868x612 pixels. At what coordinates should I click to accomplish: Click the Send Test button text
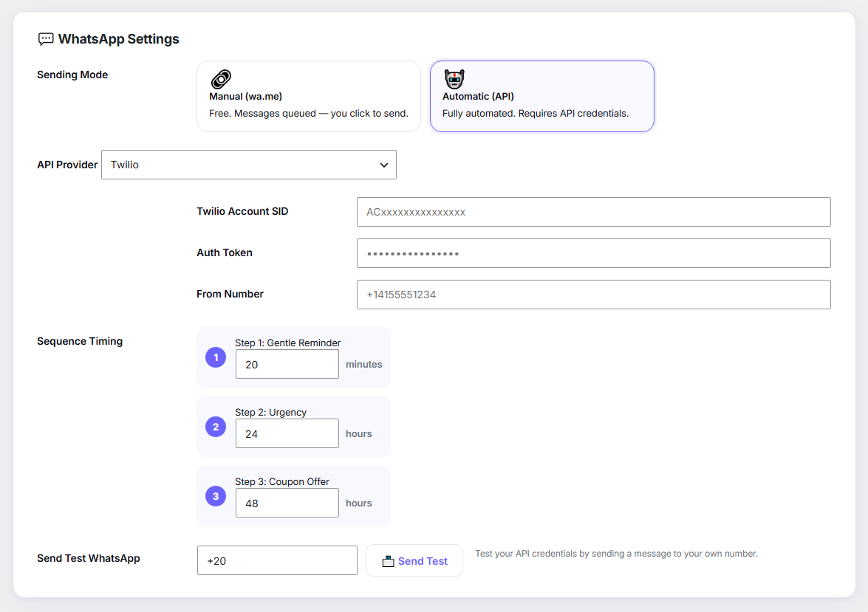[x=423, y=561]
